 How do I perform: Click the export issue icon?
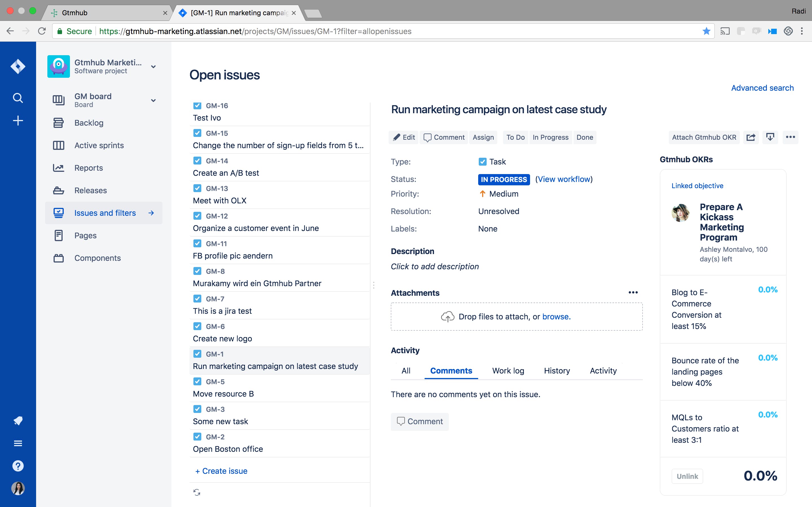(x=770, y=137)
